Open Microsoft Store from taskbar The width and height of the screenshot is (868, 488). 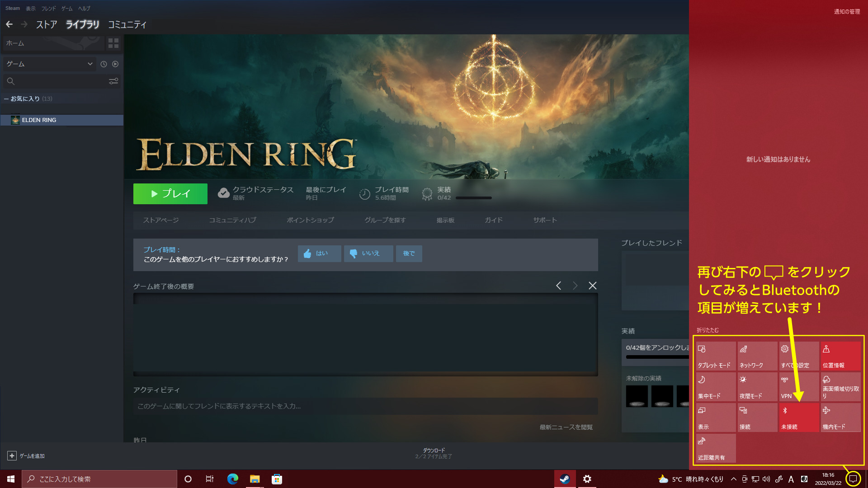277,479
